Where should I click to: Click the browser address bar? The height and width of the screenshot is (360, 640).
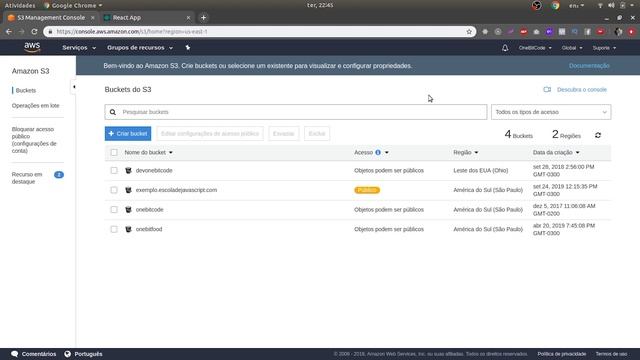click(260, 31)
